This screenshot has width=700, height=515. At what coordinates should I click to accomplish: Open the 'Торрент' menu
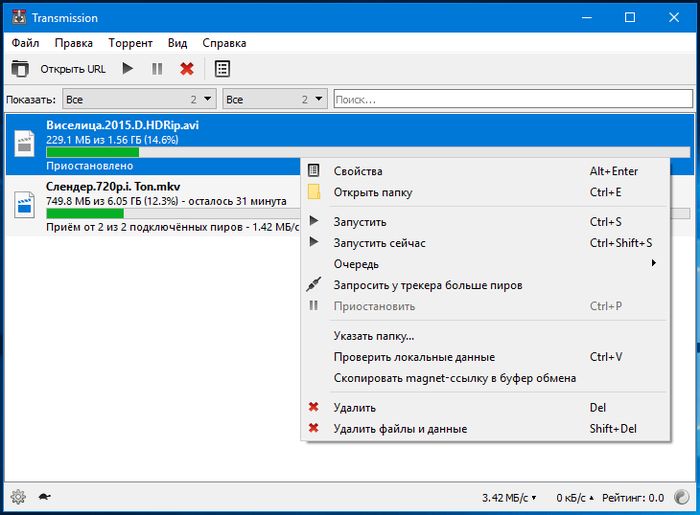[130, 43]
